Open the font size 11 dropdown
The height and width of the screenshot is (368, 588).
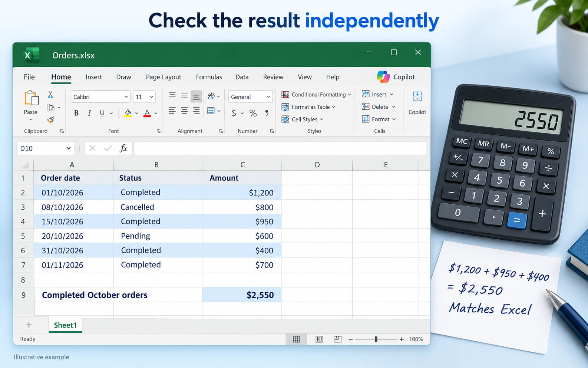144,97
